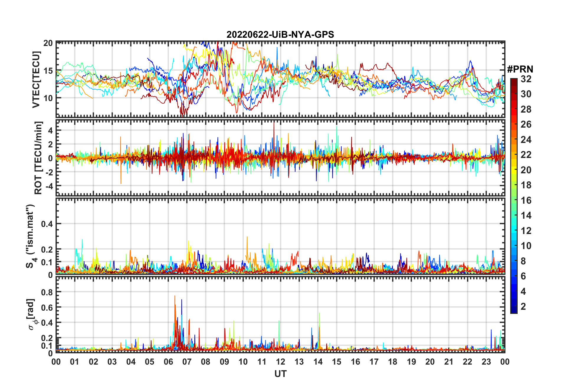Click x-axis hour label 22

pos(467,362)
